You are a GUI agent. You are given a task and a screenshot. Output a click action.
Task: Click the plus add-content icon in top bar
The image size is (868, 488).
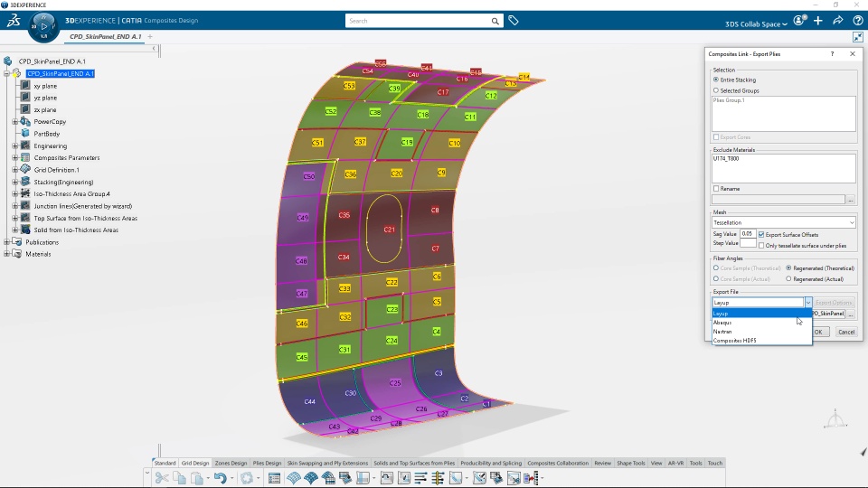pos(818,21)
